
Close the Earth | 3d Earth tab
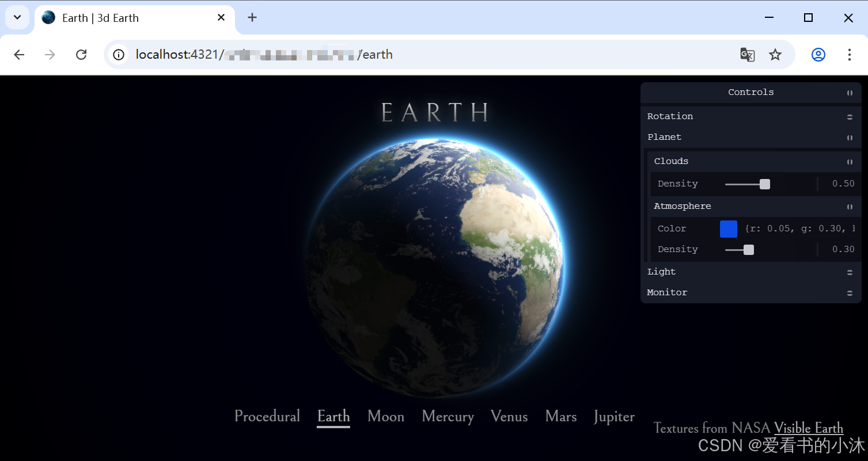point(221,18)
